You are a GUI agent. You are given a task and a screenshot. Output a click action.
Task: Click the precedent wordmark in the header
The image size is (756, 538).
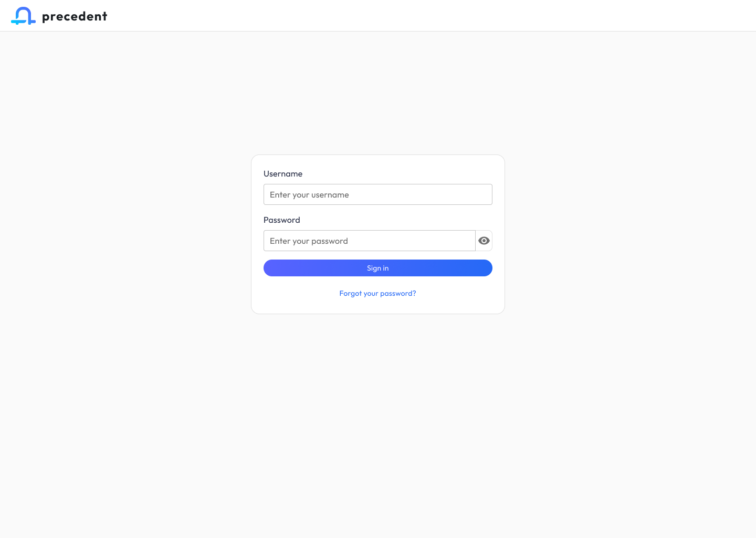point(75,16)
